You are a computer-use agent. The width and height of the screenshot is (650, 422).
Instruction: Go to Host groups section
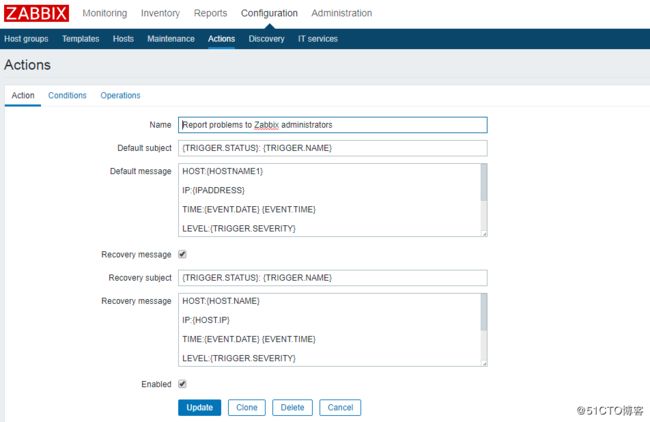(26, 39)
